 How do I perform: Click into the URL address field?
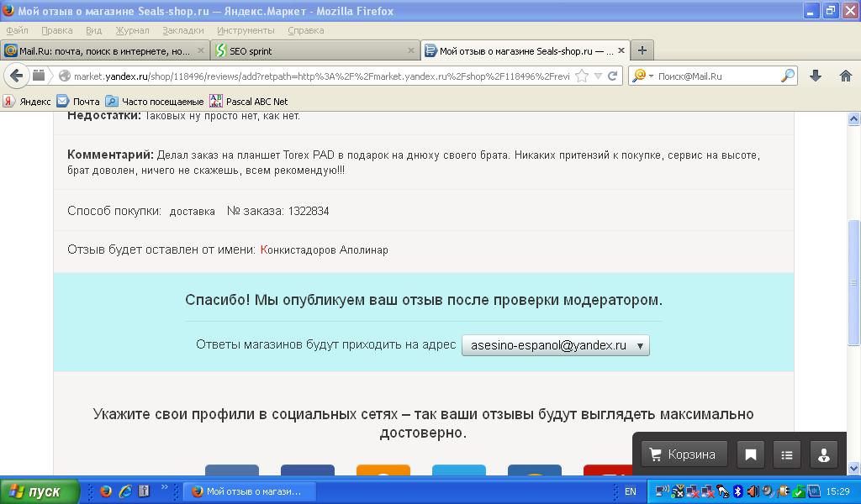pos(321,76)
